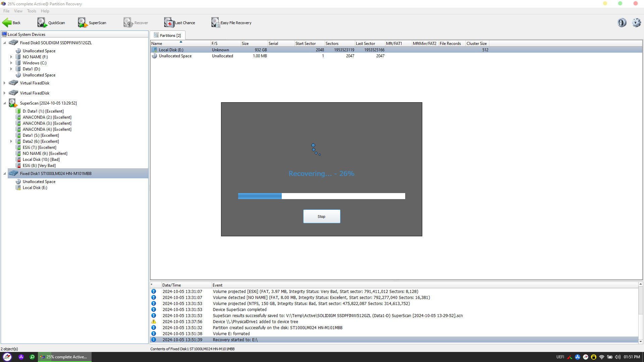Click the user account icon top right
The image size is (644, 362).
click(622, 22)
